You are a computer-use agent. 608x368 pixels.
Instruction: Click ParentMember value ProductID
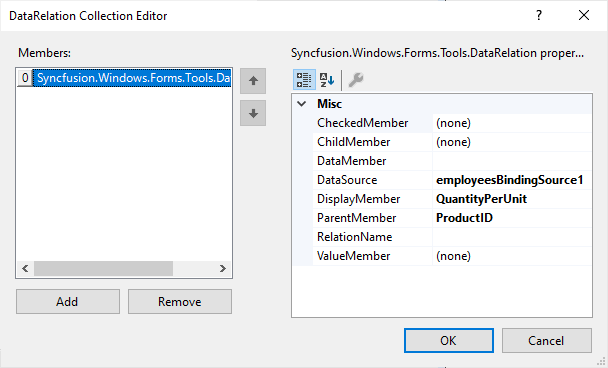(x=464, y=218)
